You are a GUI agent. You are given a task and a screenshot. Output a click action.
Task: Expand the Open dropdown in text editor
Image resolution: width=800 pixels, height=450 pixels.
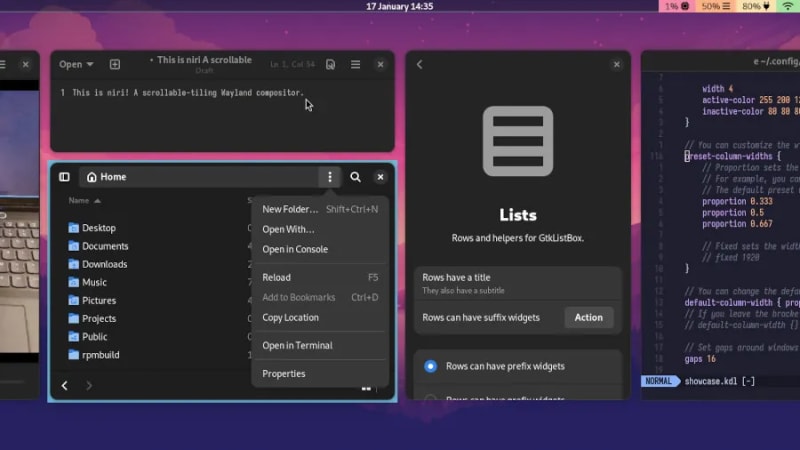tap(76, 64)
